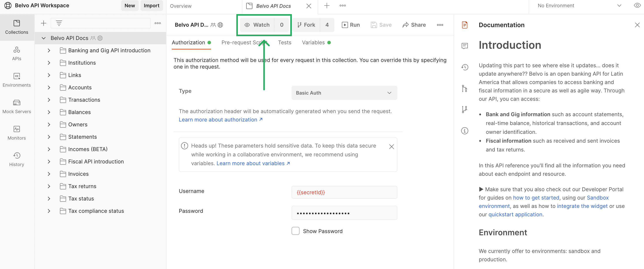644x269 pixels.
Task: Expand the Accounts folder
Action: 49,88
